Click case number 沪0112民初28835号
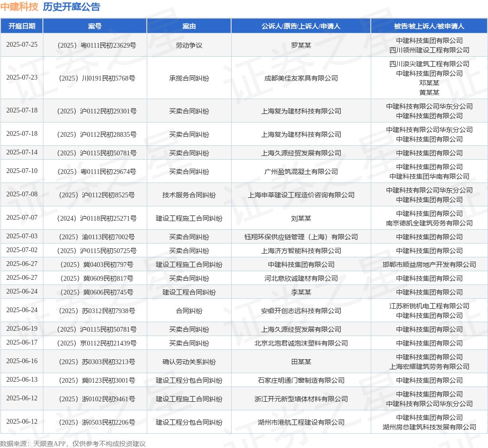This screenshot has width=488, height=448. coord(97,134)
